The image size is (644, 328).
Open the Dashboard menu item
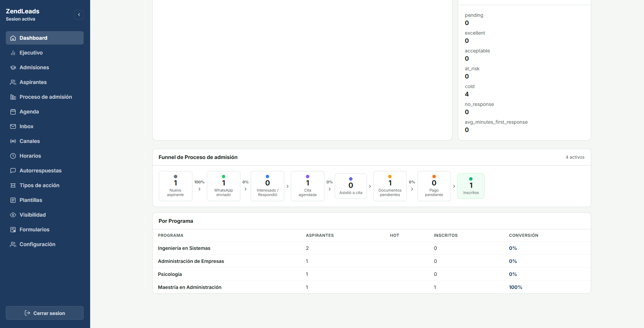tap(45, 38)
